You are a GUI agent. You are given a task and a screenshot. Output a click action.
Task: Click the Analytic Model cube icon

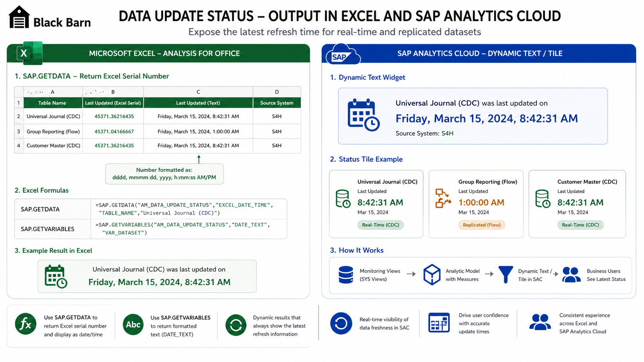[x=432, y=274]
